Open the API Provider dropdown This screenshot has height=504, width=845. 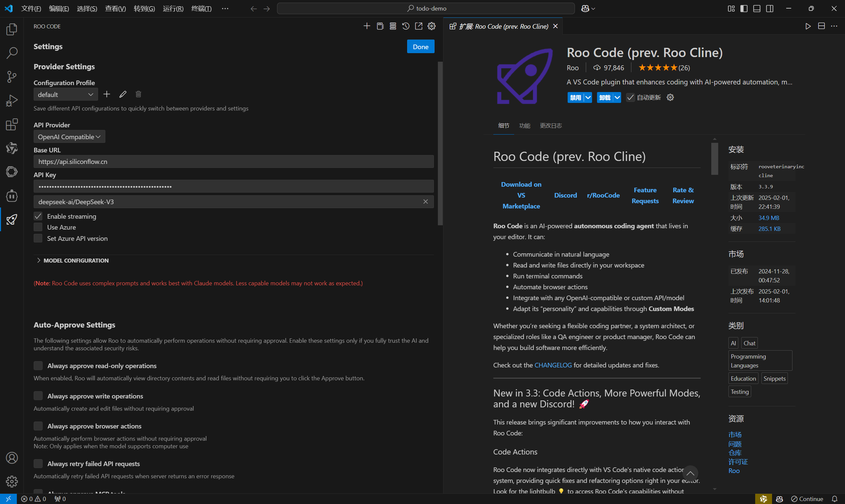point(69,137)
